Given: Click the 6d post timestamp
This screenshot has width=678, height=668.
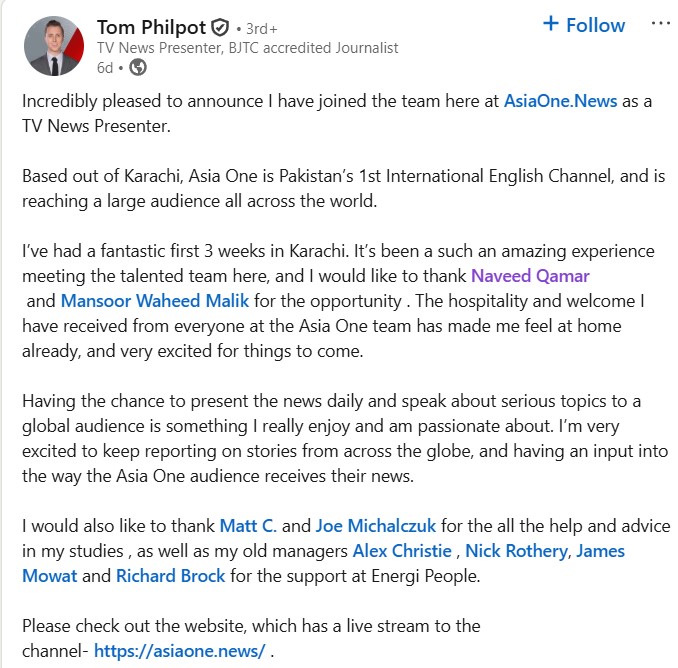Looking at the screenshot, I should tap(105, 67).
